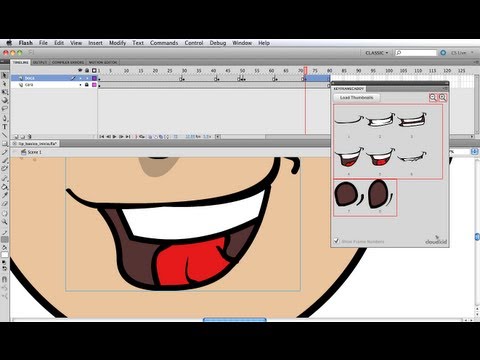Create a new layer folder

point(23,136)
